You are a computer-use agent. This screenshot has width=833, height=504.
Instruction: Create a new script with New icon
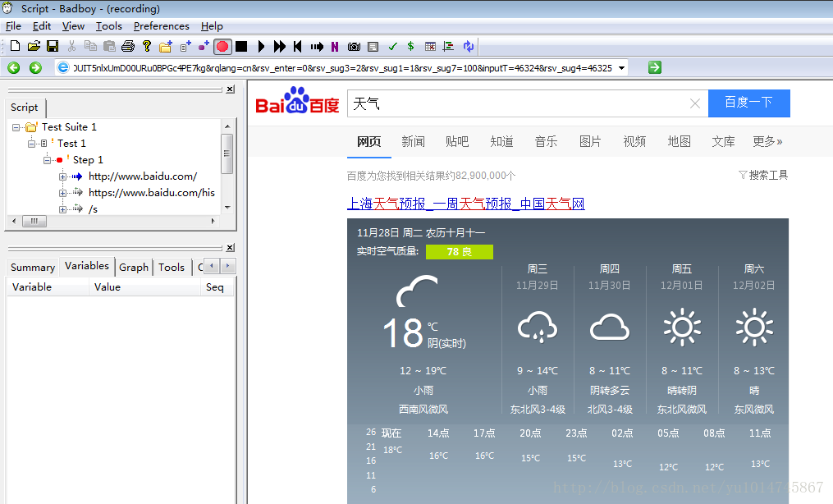(15, 46)
